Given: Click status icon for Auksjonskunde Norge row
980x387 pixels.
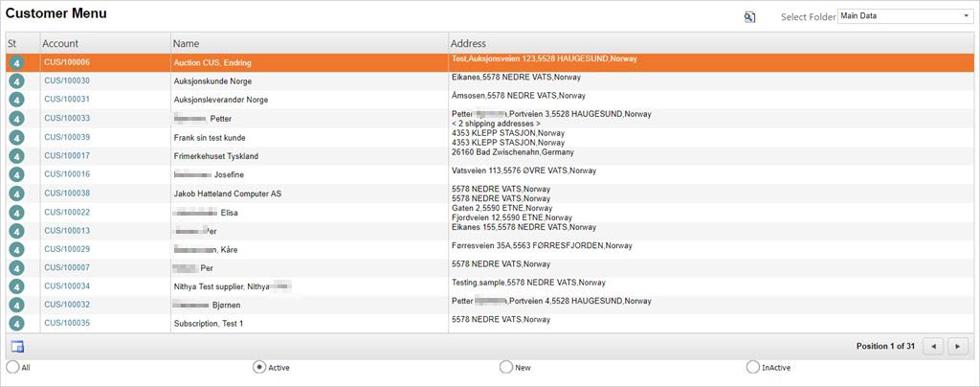Looking at the screenshot, I should click(16, 81).
